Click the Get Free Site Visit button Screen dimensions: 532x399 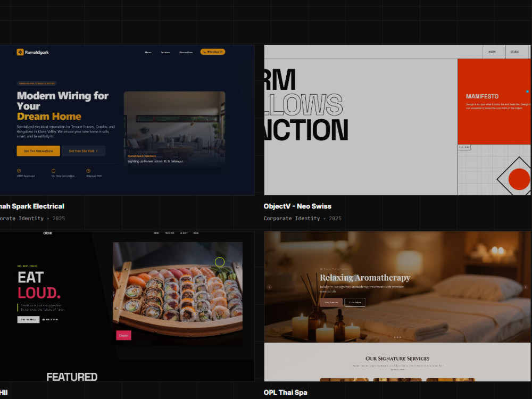tap(84, 151)
